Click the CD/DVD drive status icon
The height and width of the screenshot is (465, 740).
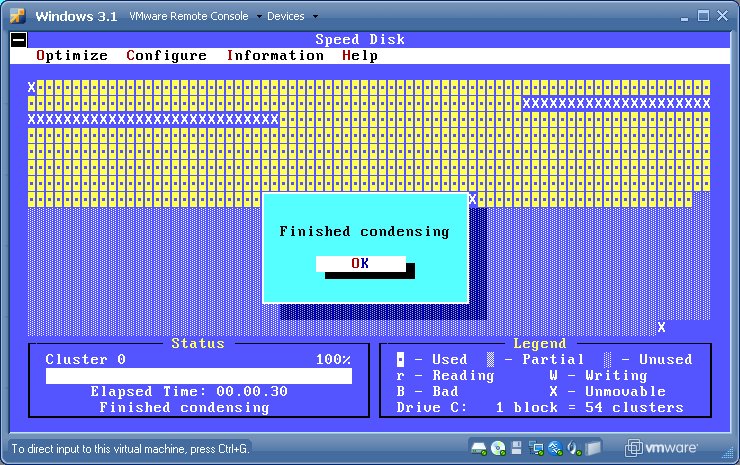pyautogui.click(x=497, y=447)
